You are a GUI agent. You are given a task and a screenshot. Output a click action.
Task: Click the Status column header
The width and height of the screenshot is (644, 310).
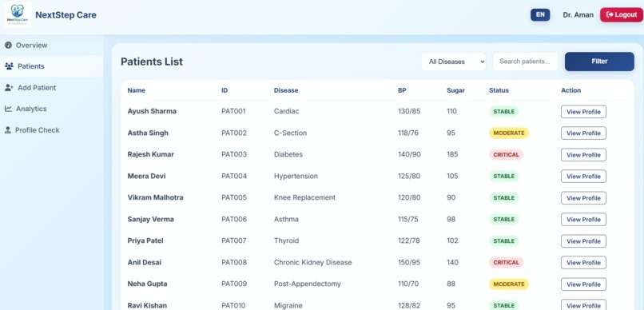[x=499, y=90]
